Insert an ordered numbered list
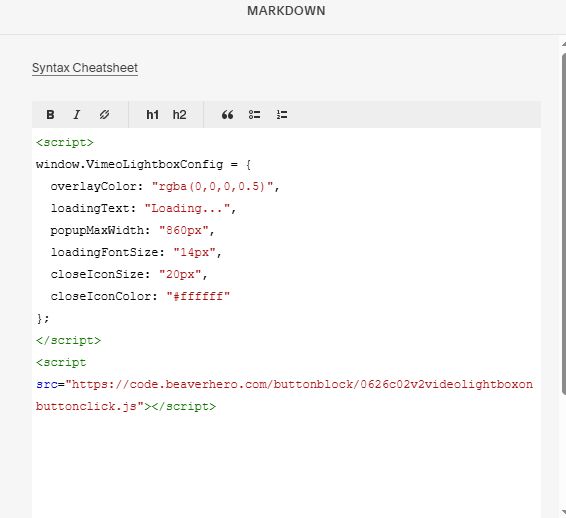The height and width of the screenshot is (518, 566). (x=282, y=115)
